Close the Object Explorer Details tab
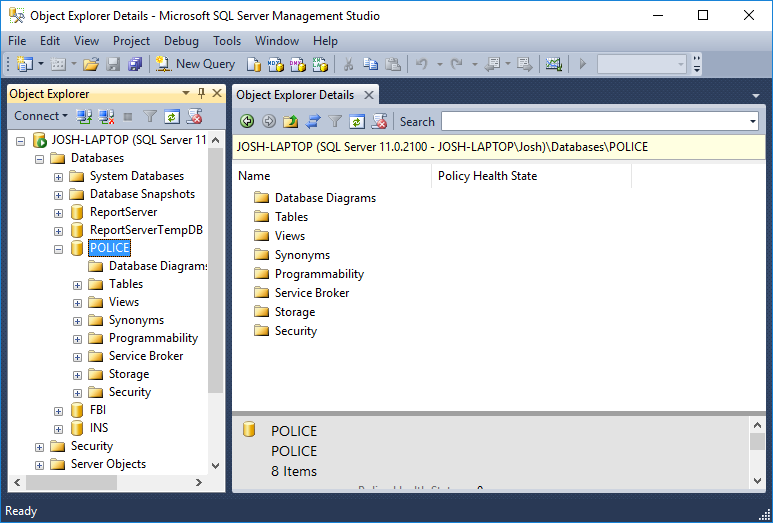 [x=369, y=95]
